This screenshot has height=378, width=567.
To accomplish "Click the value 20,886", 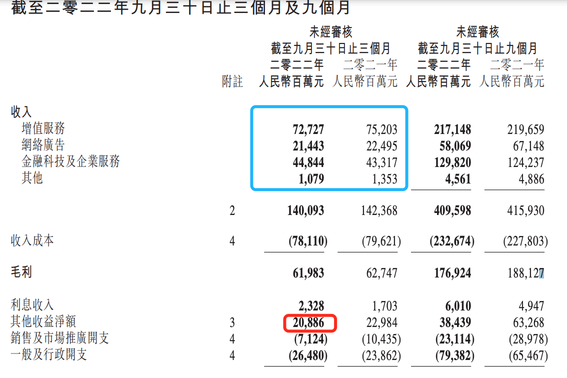I will pyautogui.click(x=308, y=323).
